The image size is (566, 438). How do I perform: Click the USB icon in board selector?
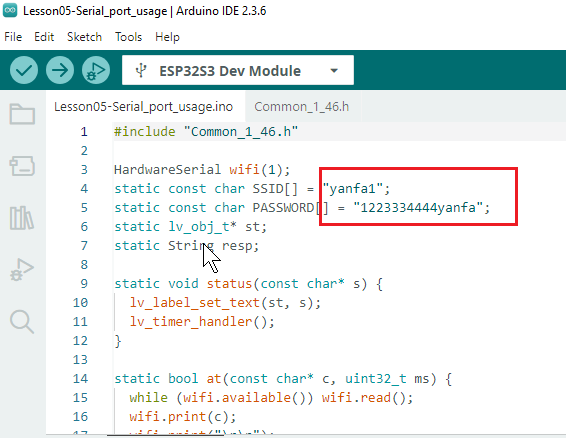coord(141,70)
